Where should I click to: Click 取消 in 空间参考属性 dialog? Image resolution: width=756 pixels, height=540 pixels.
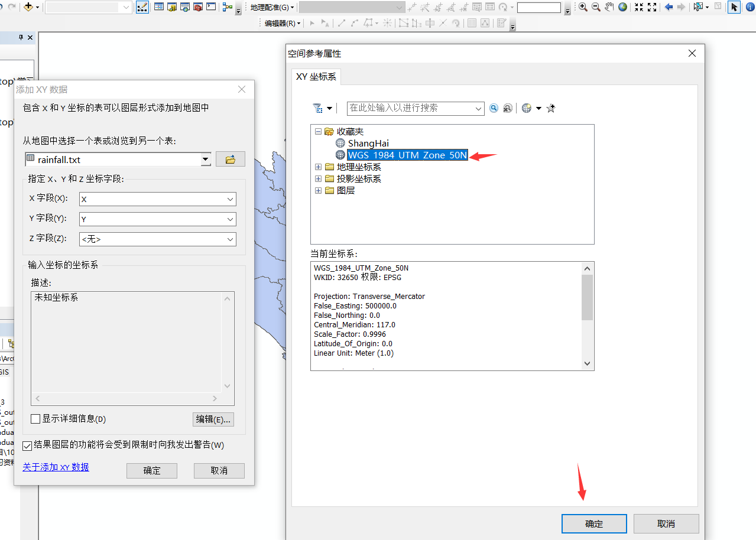click(666, 523)
